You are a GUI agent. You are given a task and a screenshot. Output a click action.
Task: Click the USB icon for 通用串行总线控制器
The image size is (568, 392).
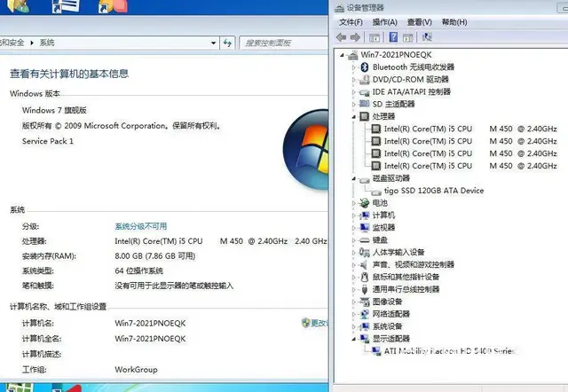(x=365, y=290)
